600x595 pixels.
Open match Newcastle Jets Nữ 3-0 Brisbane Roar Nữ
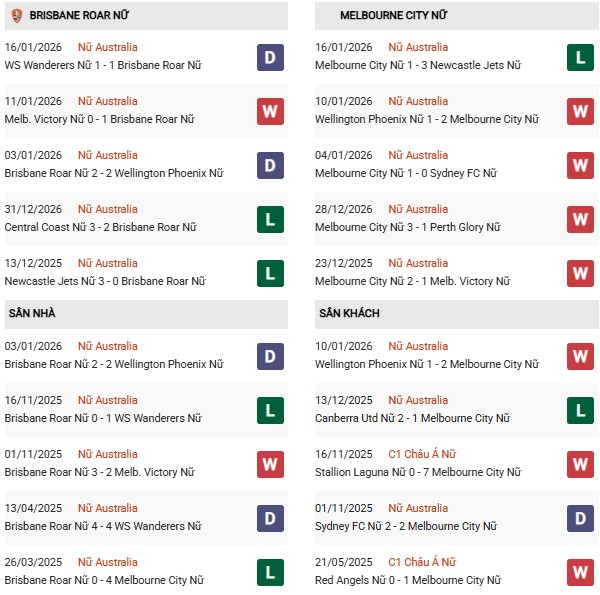pos(105,281)
